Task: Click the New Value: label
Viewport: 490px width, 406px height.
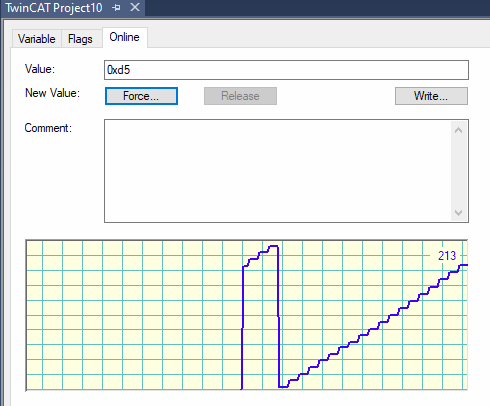Action: pyautogui.click(x=52, y=93)
